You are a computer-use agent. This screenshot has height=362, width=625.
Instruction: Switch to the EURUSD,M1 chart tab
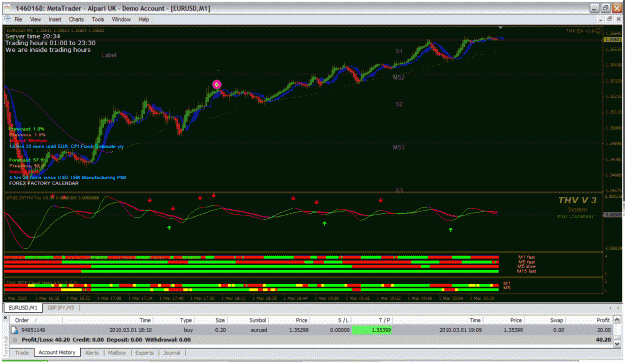(23, 308)
